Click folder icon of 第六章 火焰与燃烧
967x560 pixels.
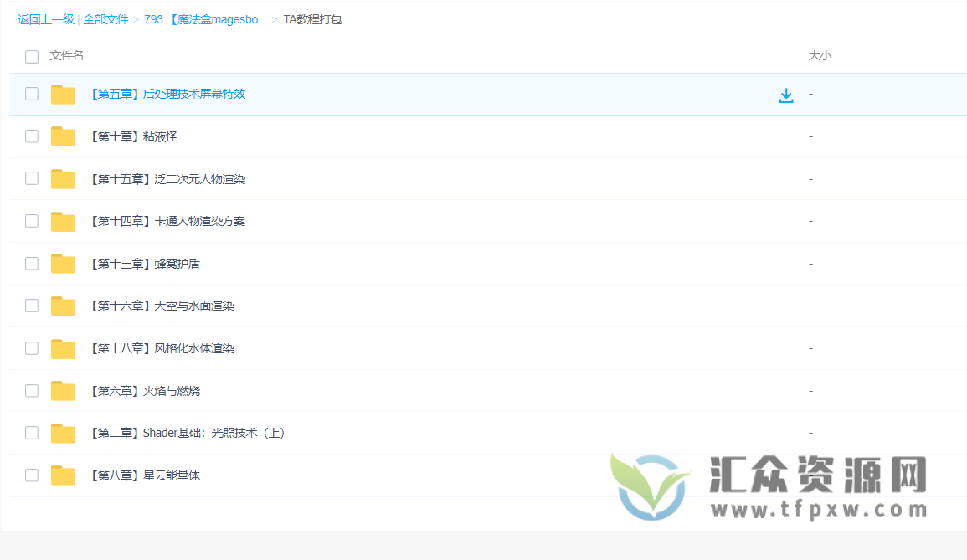coord(63,391)
